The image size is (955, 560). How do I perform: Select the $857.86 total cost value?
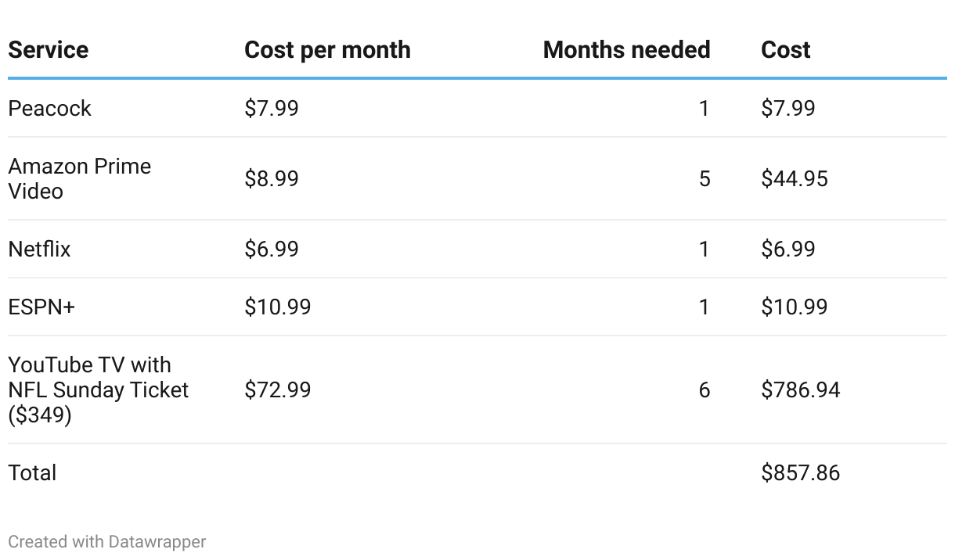coord(800,472)
